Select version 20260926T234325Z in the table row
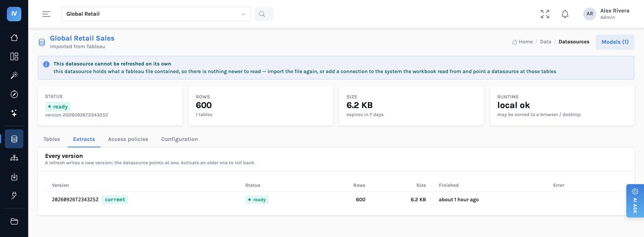 point(75,200)
